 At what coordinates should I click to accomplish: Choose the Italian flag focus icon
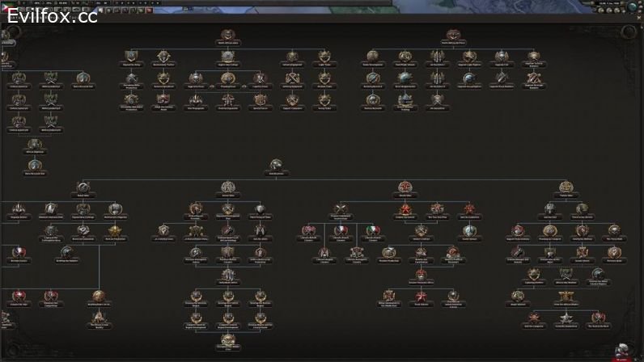[373, 231]
